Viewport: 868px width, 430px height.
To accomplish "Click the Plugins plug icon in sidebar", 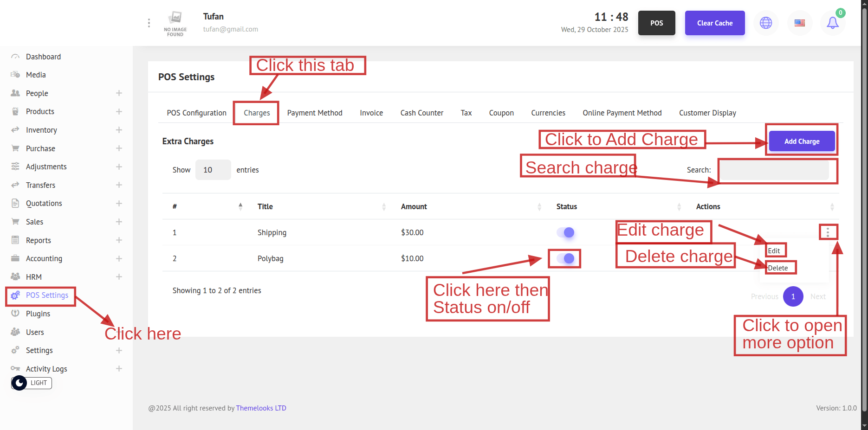I will 15,314.
